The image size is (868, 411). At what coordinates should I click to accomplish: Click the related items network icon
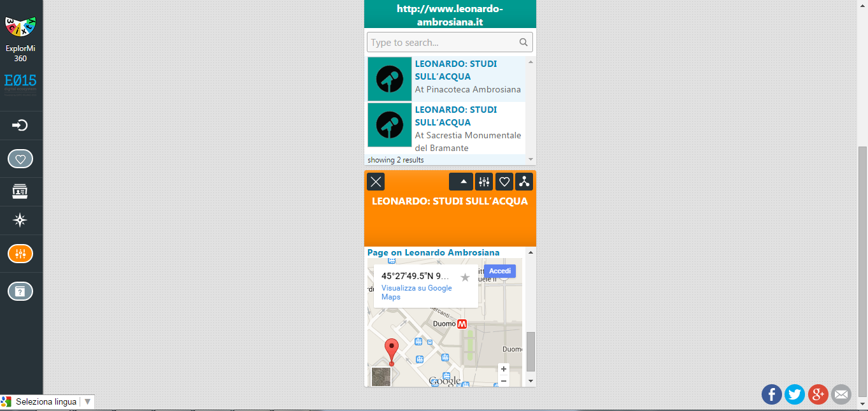coord(524,182)
